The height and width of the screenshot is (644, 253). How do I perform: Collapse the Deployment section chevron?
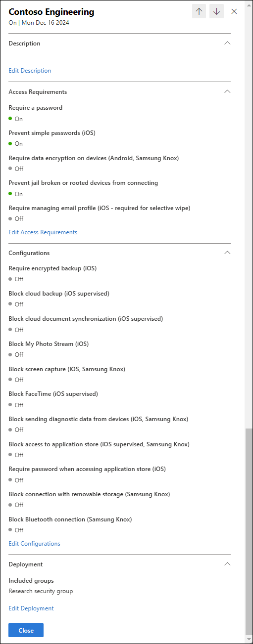[227, 564]
